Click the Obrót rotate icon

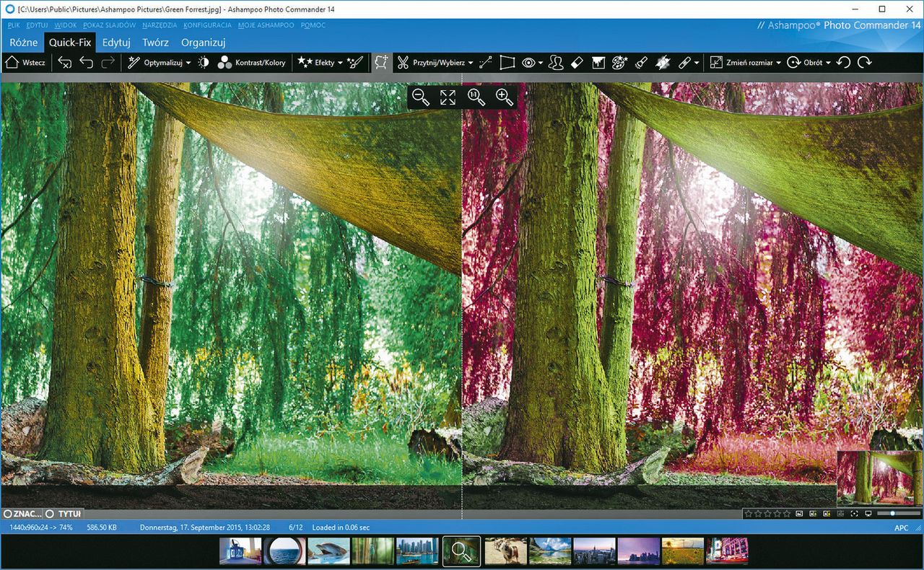click(793, 63)
